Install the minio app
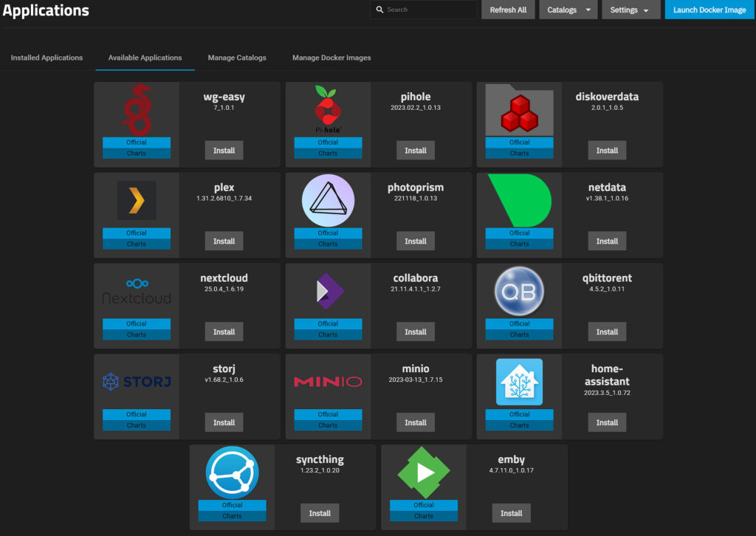The height and width of the screenshot is (536, 756). (416, 422)
